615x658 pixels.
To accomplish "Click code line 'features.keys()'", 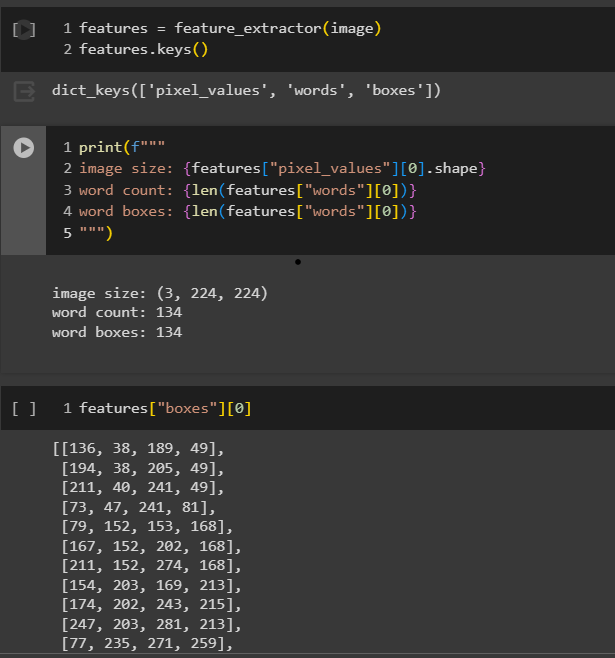I will [143, 50].
